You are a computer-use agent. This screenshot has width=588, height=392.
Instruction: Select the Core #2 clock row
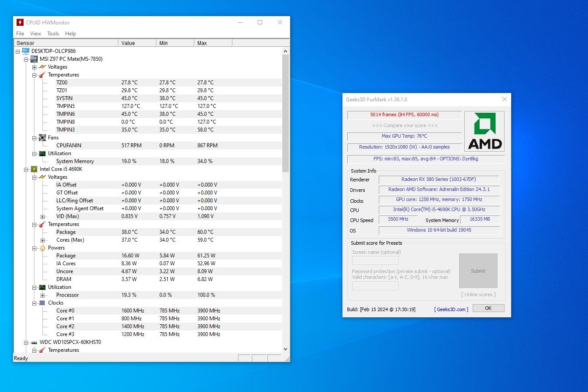point(148,326)
